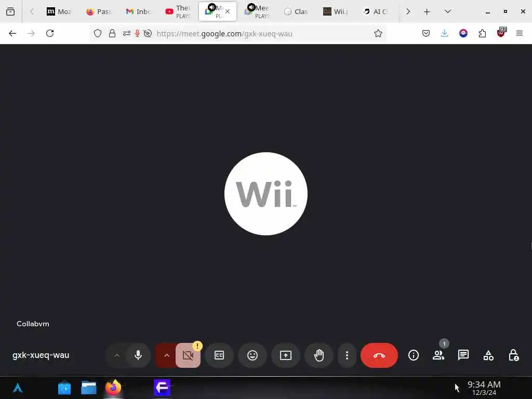Open site permissions icon in address bar
The image size is (532, 399).
127,33
